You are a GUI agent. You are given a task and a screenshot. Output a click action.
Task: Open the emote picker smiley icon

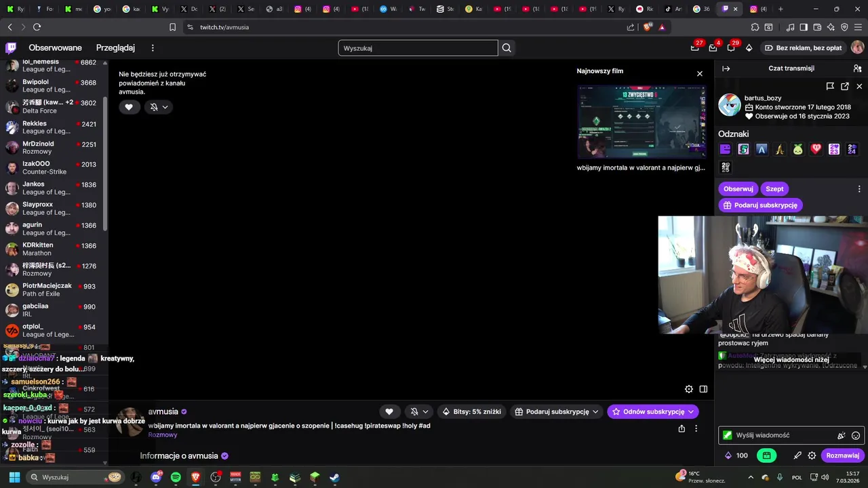(x=856, y=436)
